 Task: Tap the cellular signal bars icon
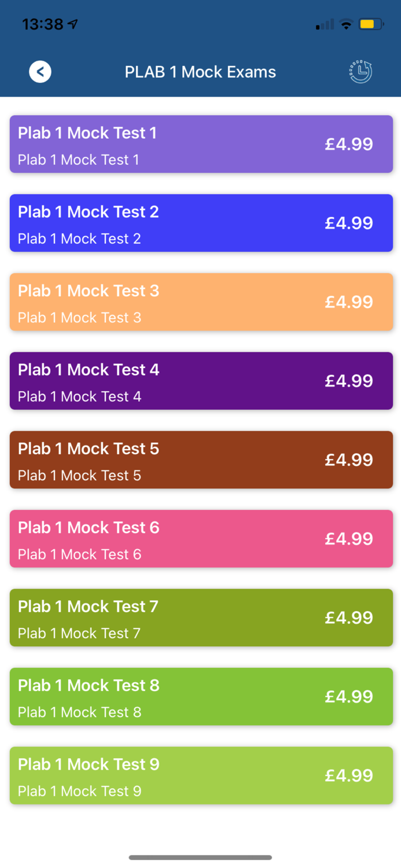[325, 24]
